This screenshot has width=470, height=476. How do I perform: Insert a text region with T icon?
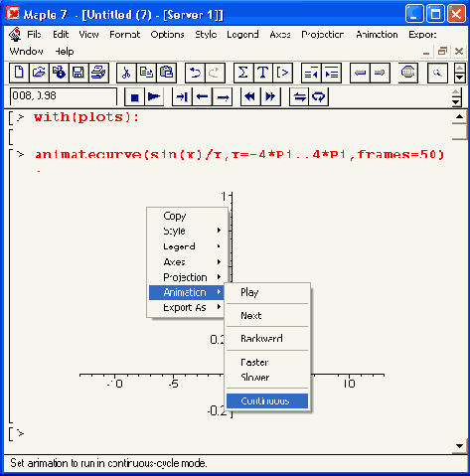(263, 73)
